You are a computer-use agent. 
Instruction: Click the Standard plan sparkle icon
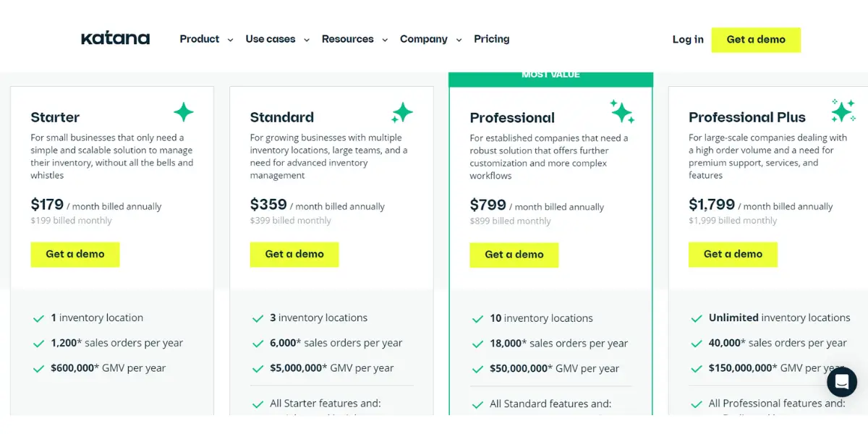pyautogui.click(x=402, y=112)
